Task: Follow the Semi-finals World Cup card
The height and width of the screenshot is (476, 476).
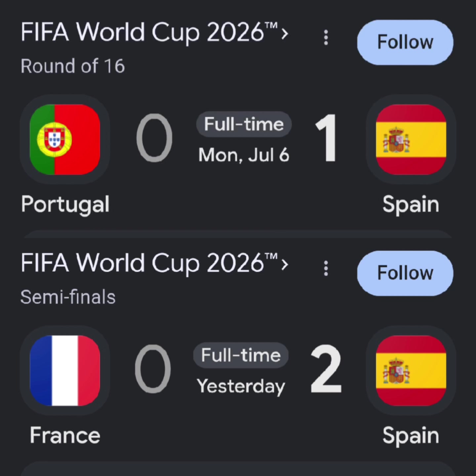Action: point(405,273)
